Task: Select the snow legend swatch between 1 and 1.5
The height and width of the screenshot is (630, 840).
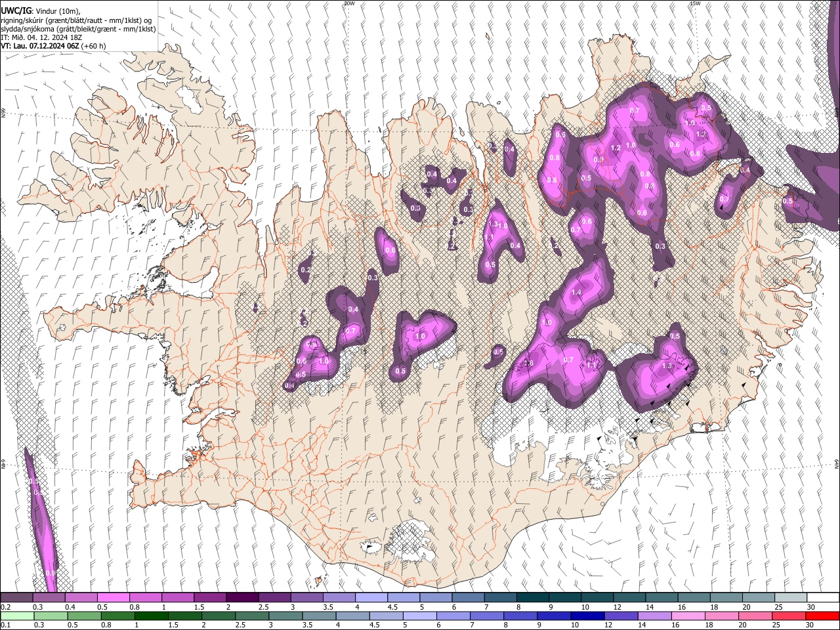Action: [178, 598]
